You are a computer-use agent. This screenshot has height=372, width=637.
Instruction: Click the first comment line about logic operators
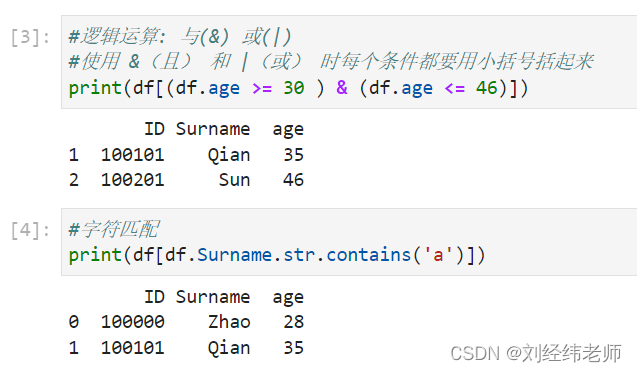pos(180,37)
